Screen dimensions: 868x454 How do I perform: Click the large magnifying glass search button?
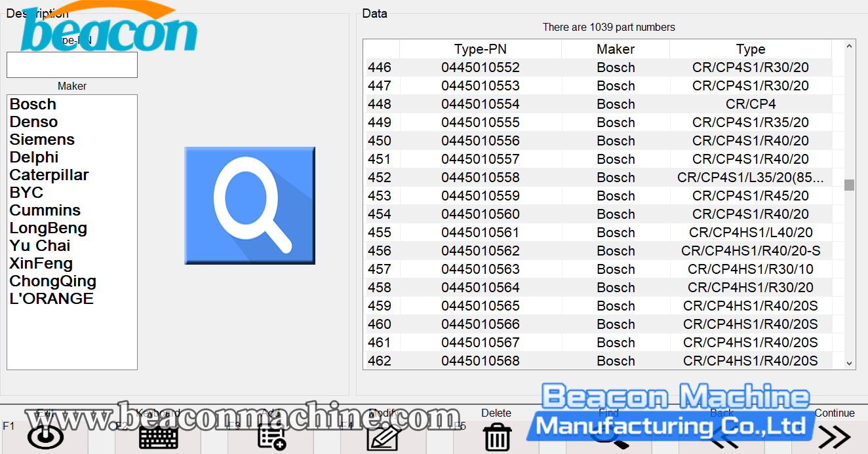[250, 206]
